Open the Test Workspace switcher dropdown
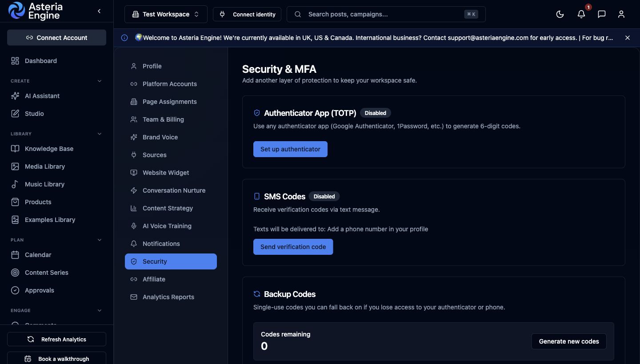 coord(166,14)
